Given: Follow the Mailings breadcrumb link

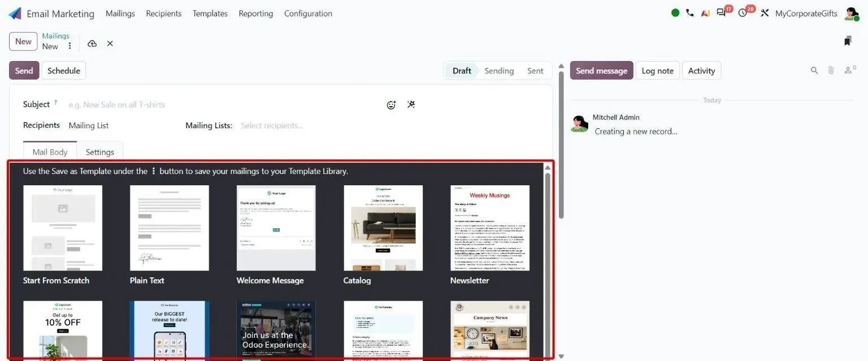Looking at the screenshot, I should (55, 36).
